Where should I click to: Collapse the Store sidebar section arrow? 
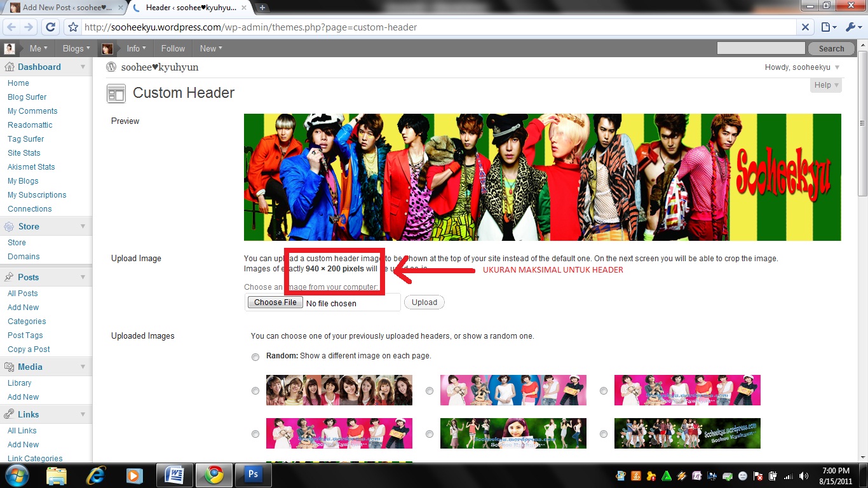coord(83,226)
